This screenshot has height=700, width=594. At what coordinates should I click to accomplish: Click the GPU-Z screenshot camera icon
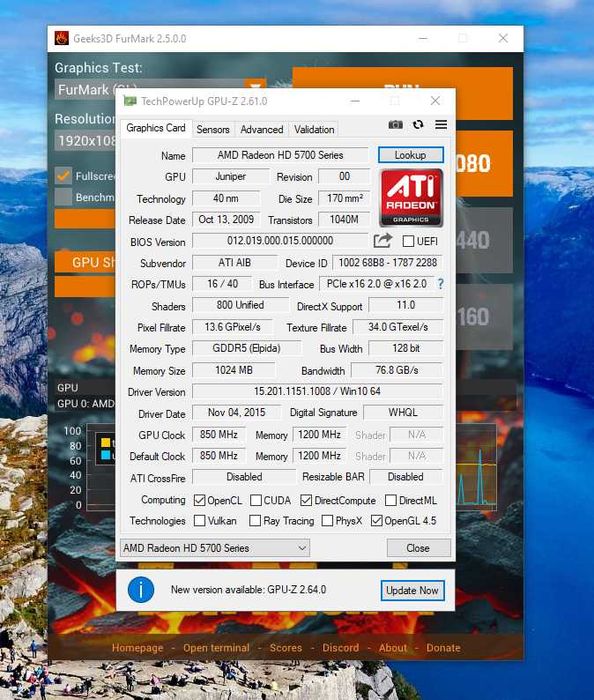click(395, 125)
